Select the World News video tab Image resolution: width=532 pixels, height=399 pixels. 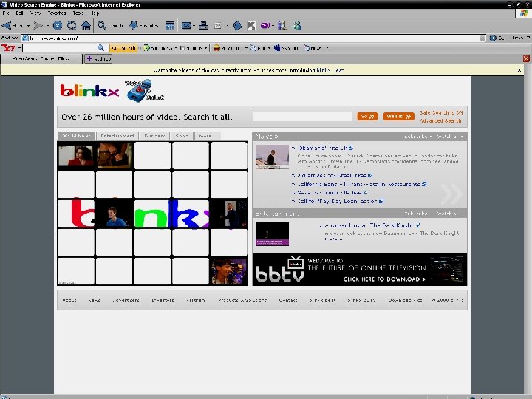click(x=77, y=136)
